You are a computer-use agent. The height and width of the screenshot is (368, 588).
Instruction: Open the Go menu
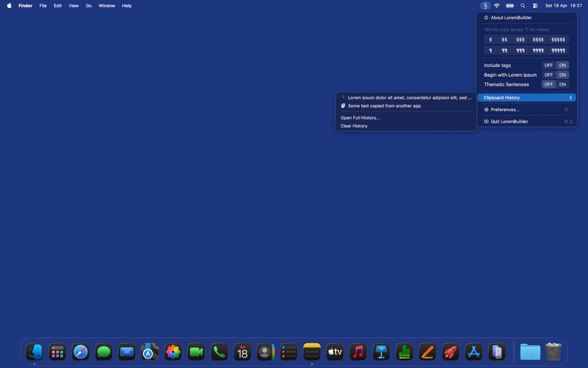(x=89, y=6)
